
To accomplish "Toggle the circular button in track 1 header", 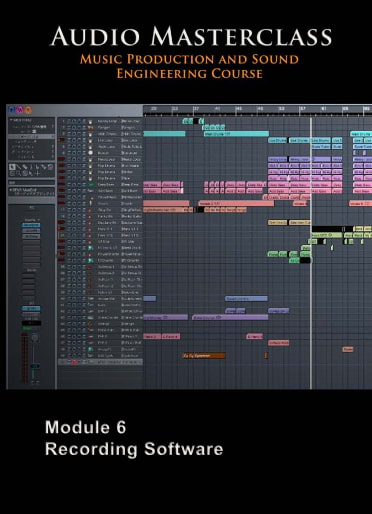I will click(x=74, y=121).
